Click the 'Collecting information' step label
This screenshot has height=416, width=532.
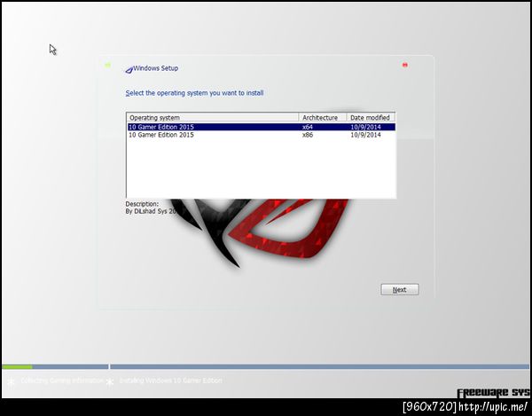[62, 381]
